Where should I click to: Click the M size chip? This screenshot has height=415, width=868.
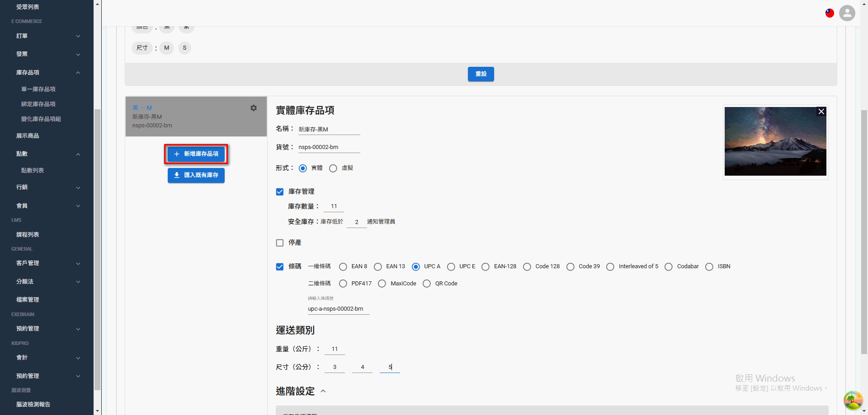pyautogui.click(x=167, y=48)
